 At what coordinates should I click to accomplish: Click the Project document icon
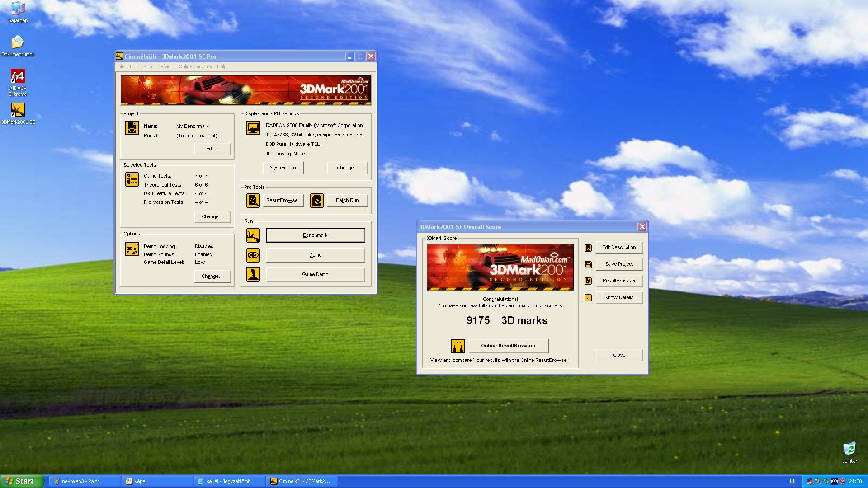(x=132, y=128)
